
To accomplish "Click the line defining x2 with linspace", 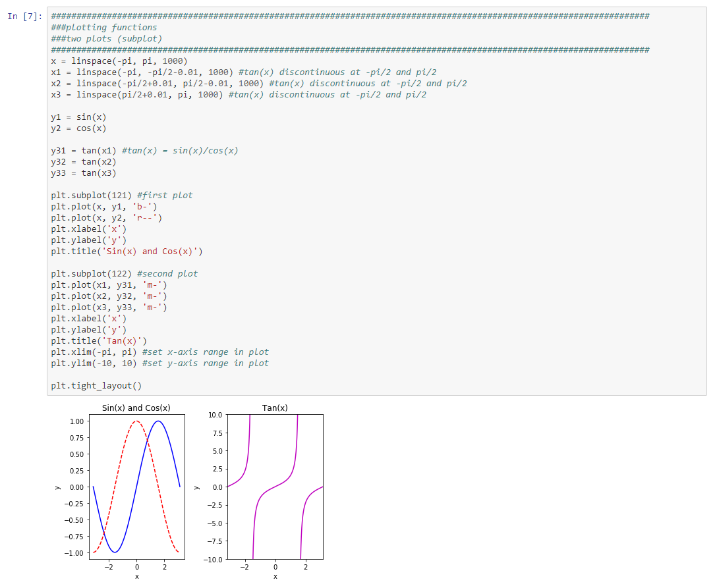I will coord(259,84).
